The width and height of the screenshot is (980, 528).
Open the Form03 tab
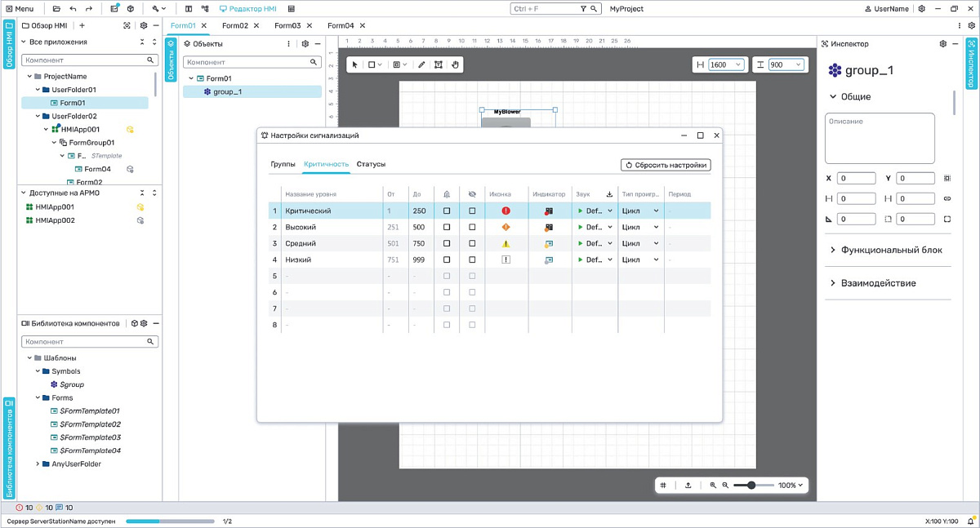point(287,25)
